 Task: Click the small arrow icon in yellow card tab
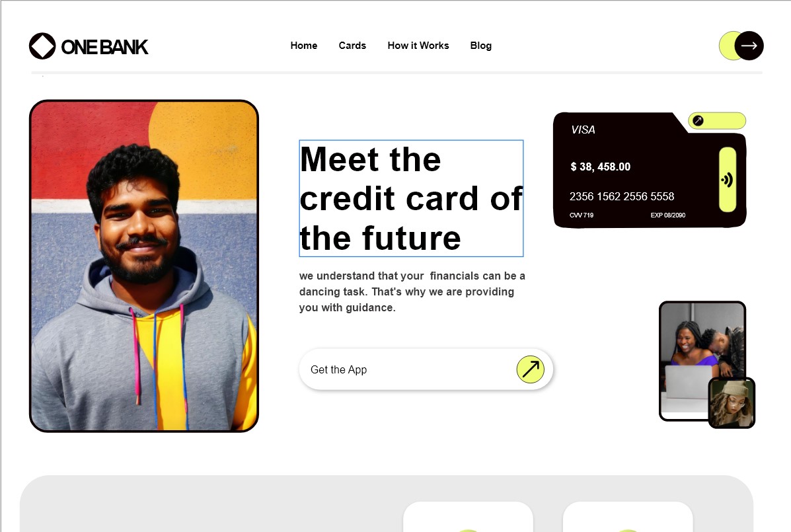698,120
